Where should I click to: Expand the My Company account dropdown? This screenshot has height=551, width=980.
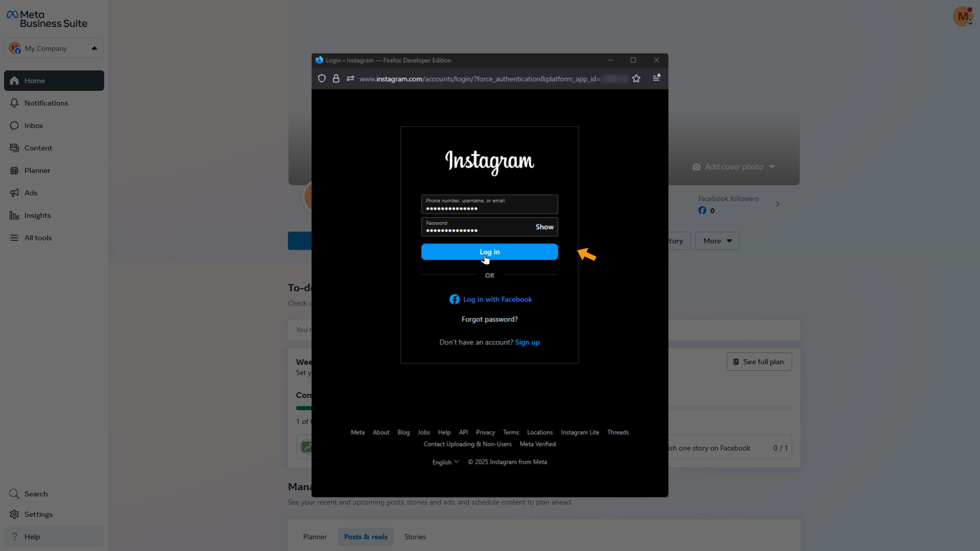(x=54, y=48)
